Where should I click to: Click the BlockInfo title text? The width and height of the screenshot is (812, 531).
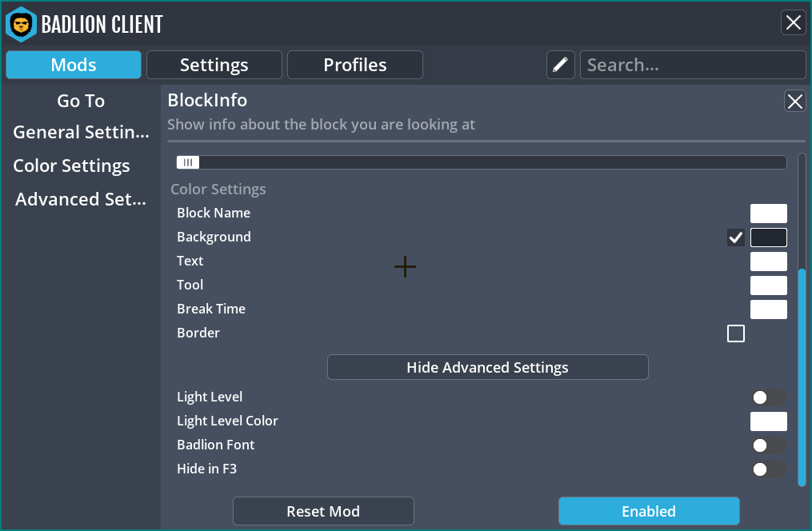coord(207,100)
